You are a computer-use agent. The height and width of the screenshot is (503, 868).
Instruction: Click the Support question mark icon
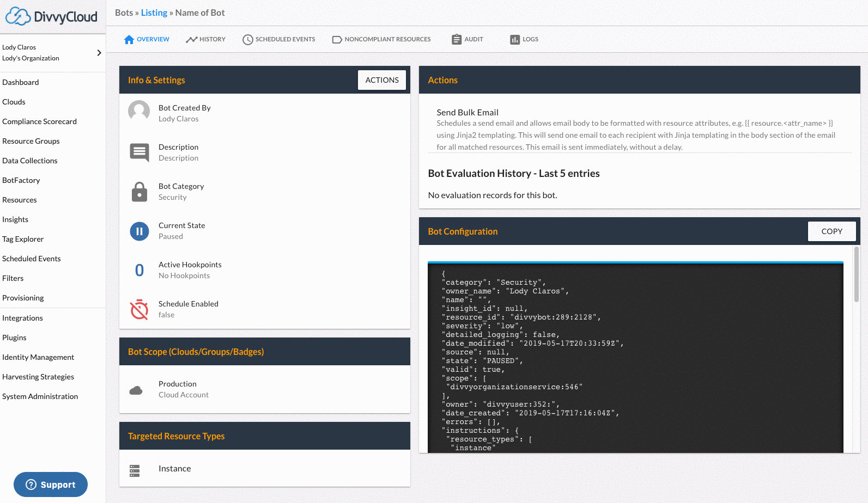click(32, 484)
